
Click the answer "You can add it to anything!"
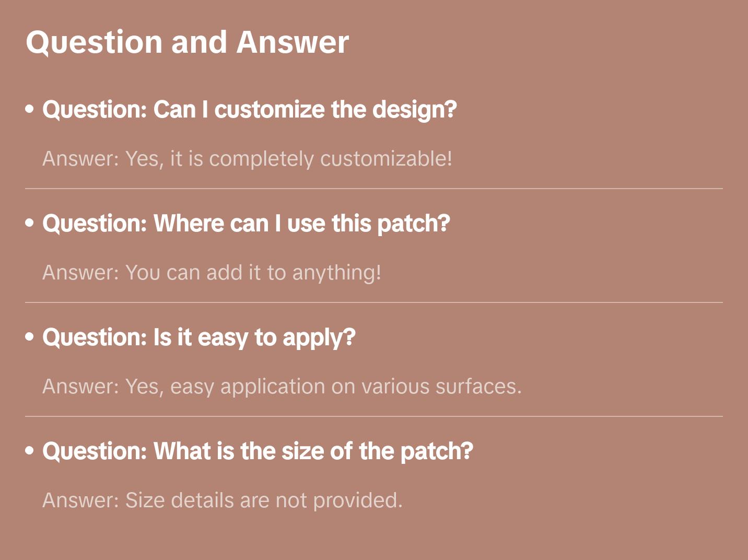click(212, 273)
